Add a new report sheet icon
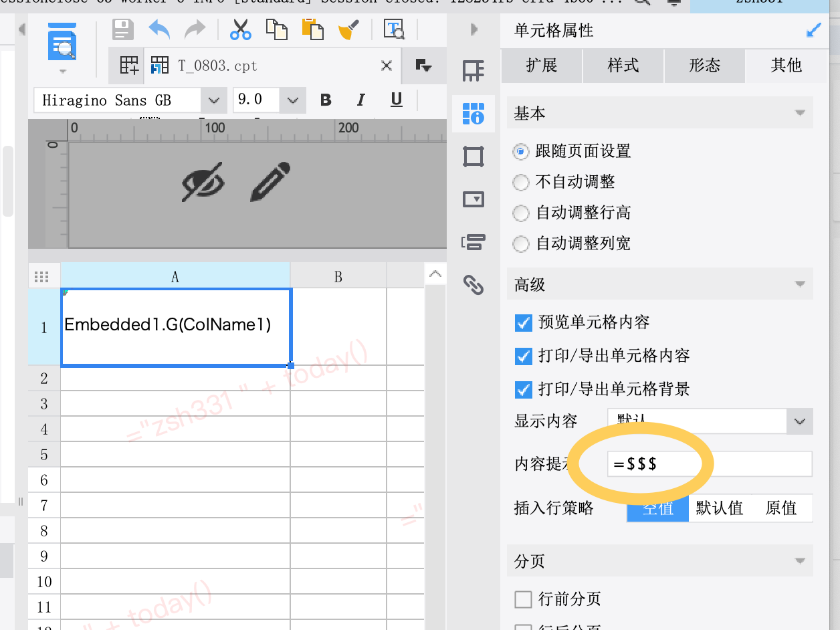Screen dimensions: 840x630 (129, 66)
